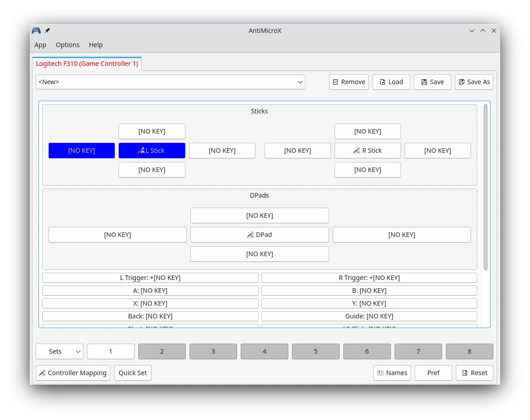
Task: Open the DPad settings button
Action: [x=260, y=235]
